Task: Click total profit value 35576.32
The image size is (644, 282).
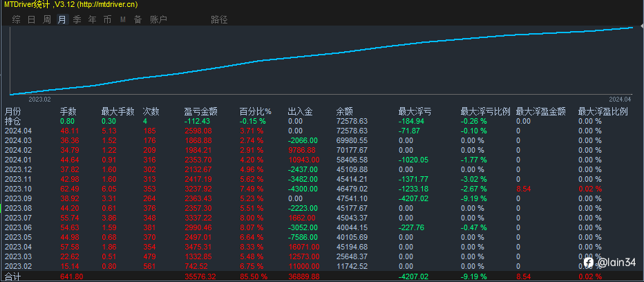Action: (x=201, y=276)
